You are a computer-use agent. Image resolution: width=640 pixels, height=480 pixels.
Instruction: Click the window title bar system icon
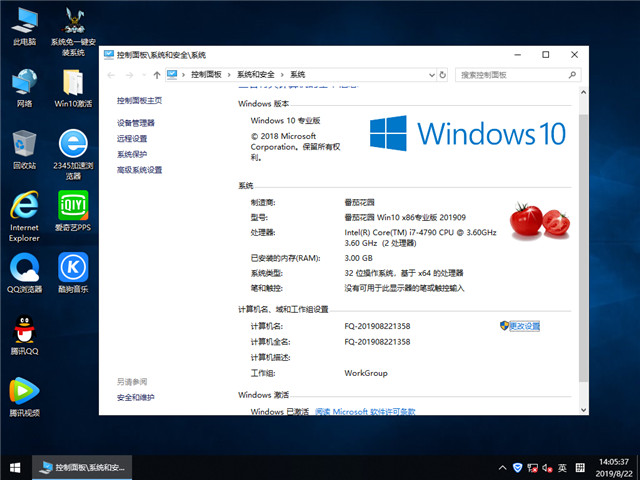point(109,55)
